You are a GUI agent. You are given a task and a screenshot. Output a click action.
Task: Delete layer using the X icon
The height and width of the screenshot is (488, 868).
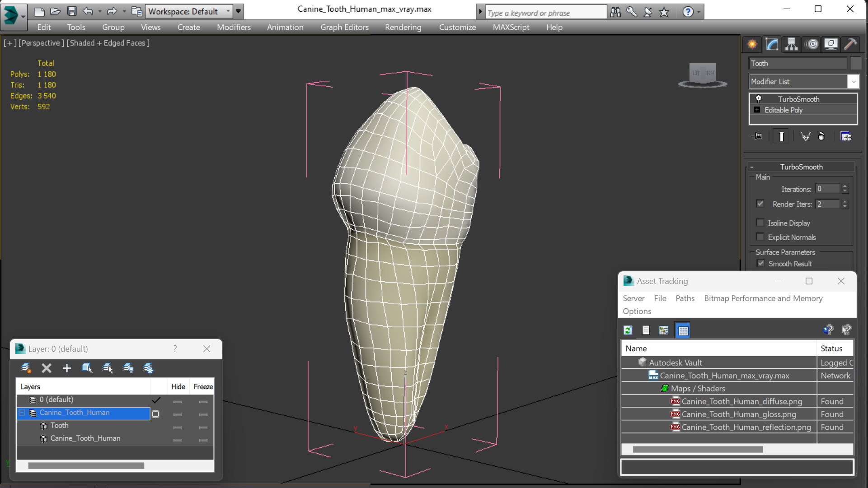click(x=47, y=368)
